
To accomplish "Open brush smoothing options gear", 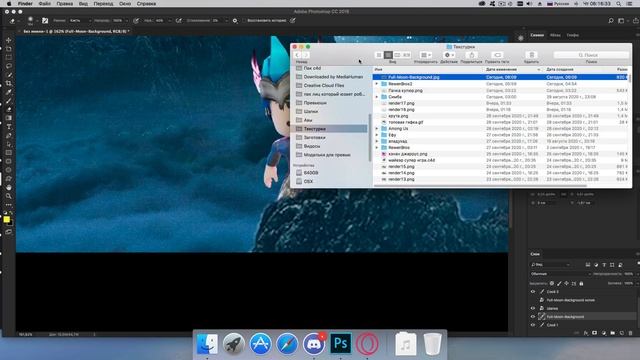I will point(235,20).
